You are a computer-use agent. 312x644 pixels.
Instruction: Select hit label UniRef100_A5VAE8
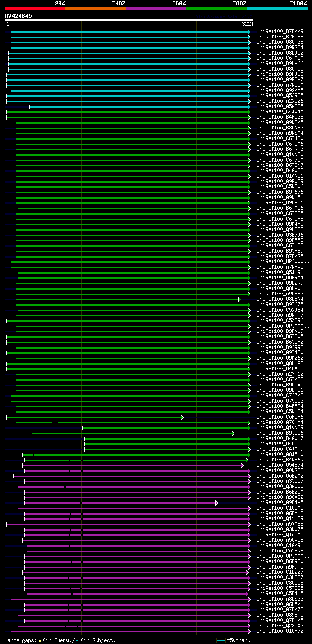(x=280, y=524)
